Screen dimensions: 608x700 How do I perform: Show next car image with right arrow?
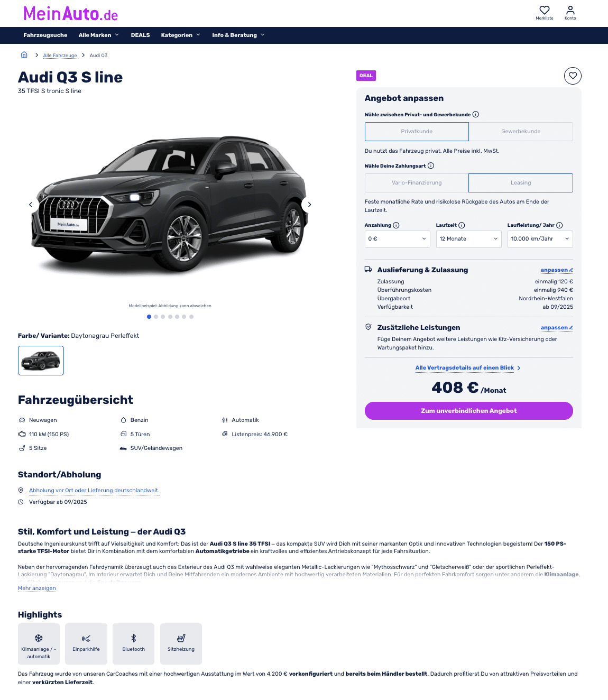coord(309,205)
